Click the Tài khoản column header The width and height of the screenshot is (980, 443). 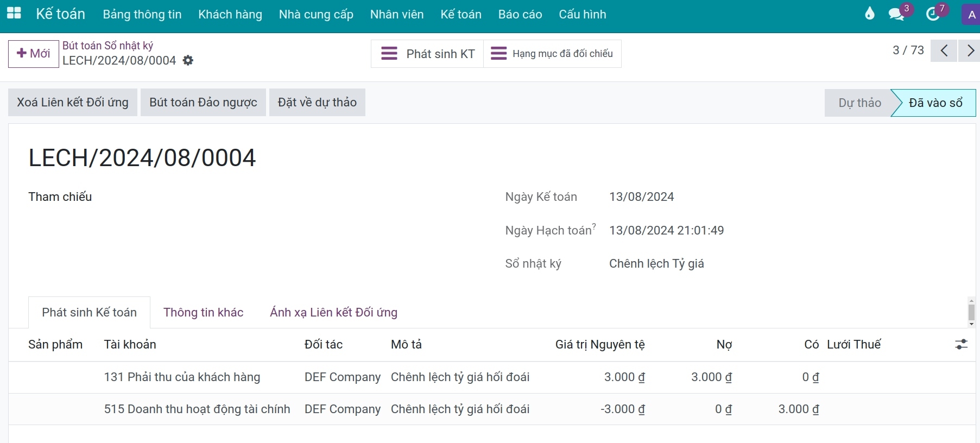[x=130, y=345]
